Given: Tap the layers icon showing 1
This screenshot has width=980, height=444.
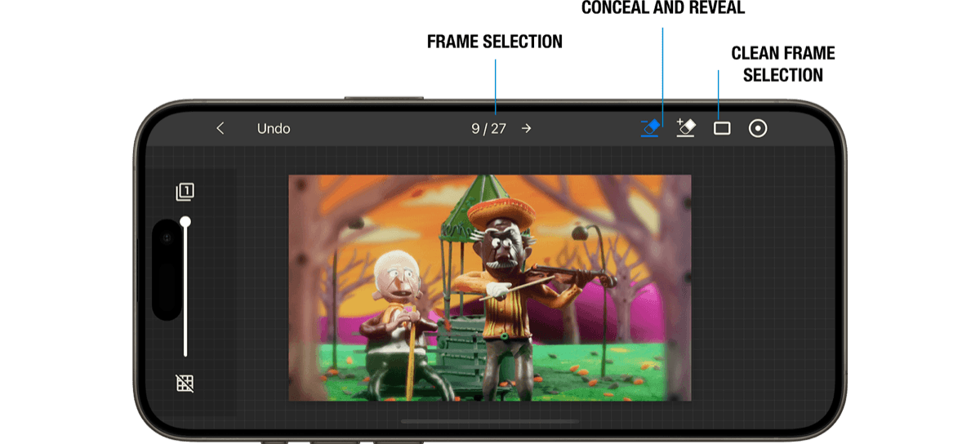Looking at the screenshot, I should tap(185, 193).
